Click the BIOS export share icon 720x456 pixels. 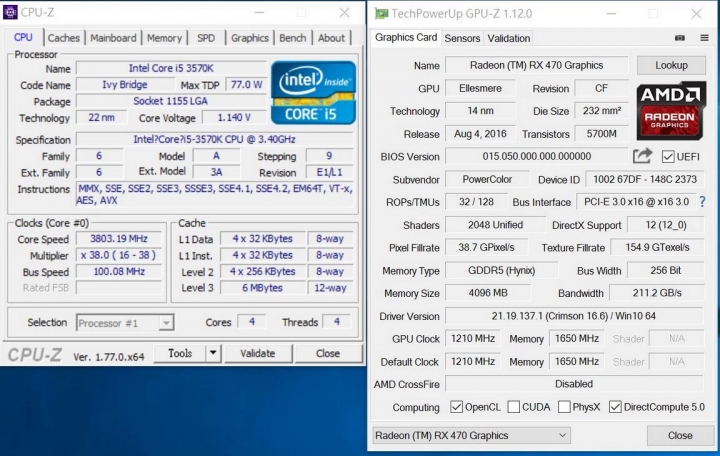(x=642, y=156)
